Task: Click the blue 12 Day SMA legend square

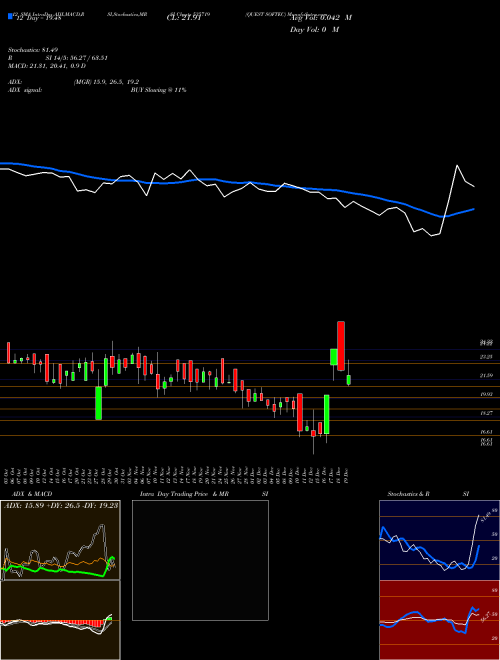Action: 10,16
